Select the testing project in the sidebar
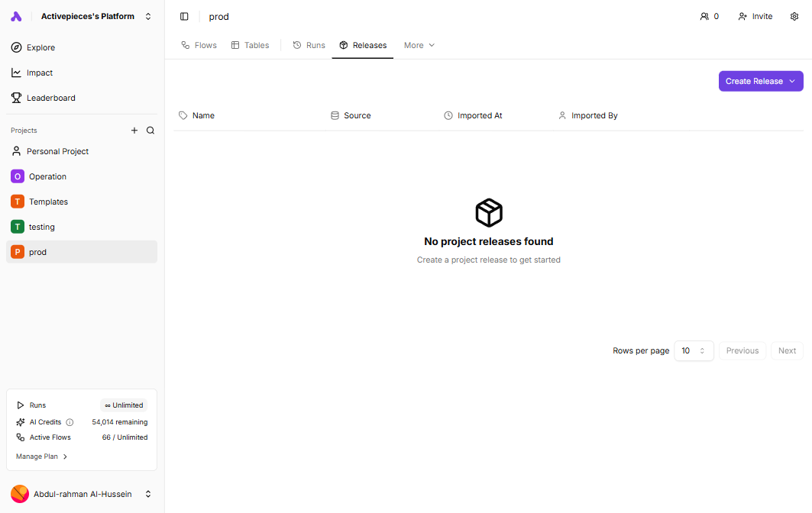Viewport: 812px width, 513px height. pos(42,226)
